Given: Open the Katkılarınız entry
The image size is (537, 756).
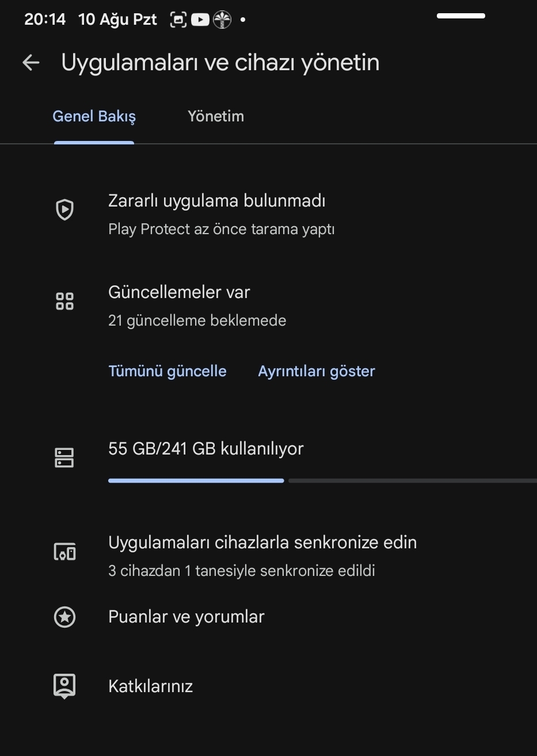Looking at the screenshot, I should click(268, 686).
